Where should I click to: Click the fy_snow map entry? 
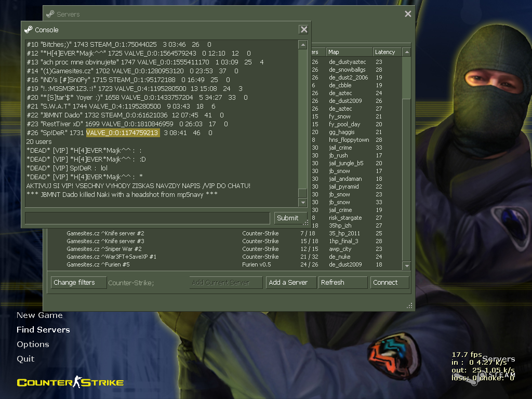click(x=340, y=117)
